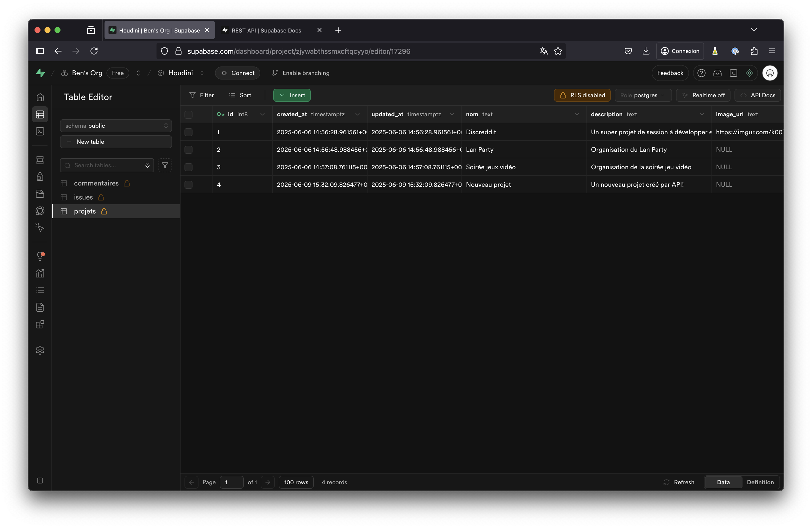Open the Filter button

202,95
